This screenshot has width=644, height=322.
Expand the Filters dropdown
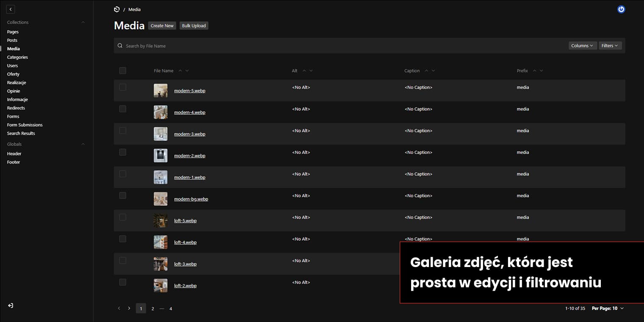point(610,46)
